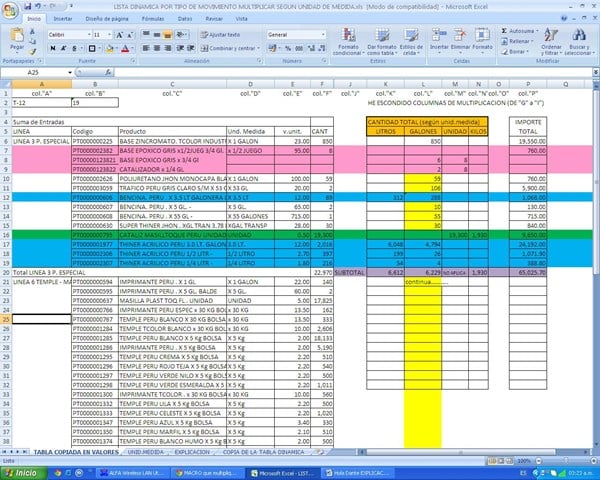The width and height of the screenshot is (600, 480).
Task: Open the Diseño de página tab
Action: pyautogui.click(x=109, y=19)
